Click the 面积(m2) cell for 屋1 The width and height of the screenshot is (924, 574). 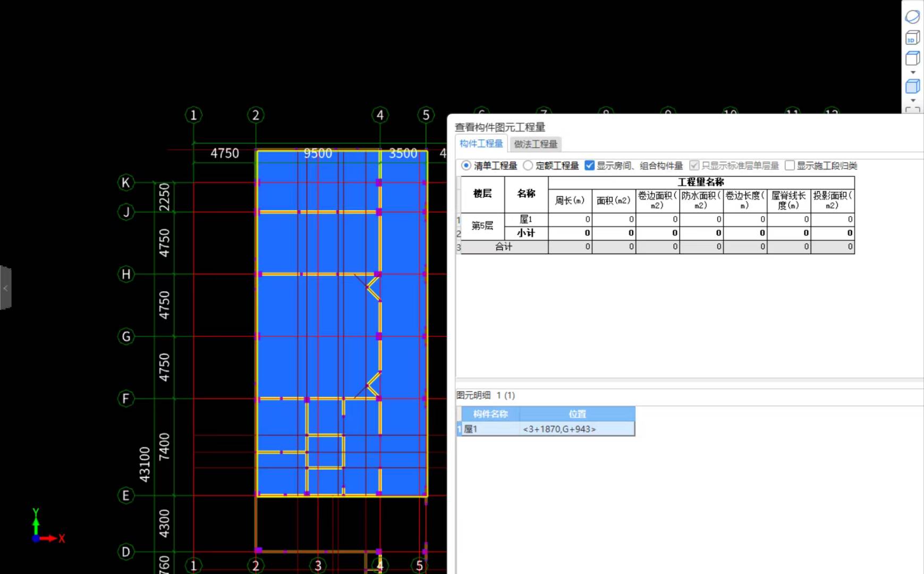click(x=614, y=220)
